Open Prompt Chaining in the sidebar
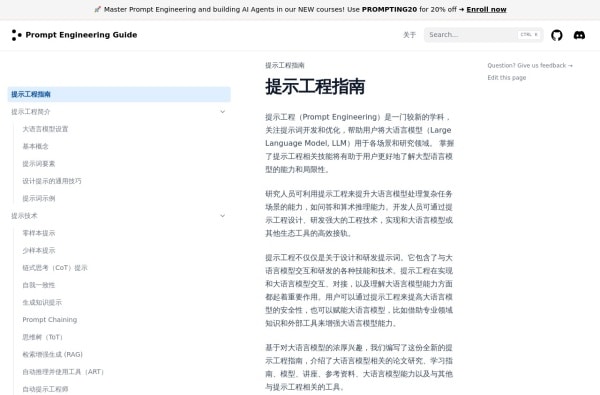The width and height of the screenshot is (600, 395). (x=50, y=320)
